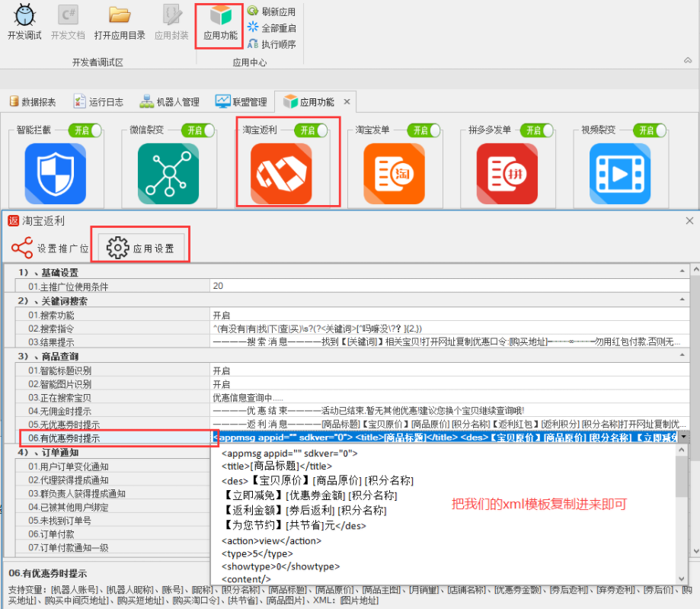Viewport: 700px width, 609px height.
Task: Click the settings list scrollbar up arrow
Action: (x=695, y=269)
